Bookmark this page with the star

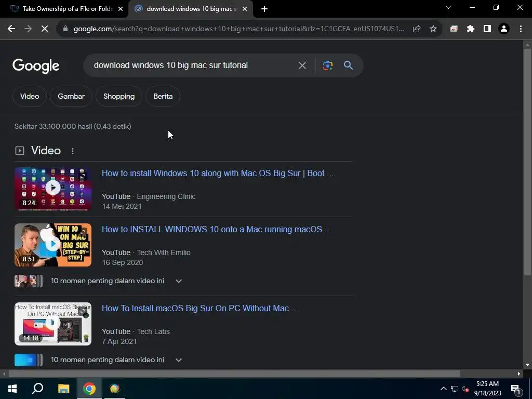point(433,29)
